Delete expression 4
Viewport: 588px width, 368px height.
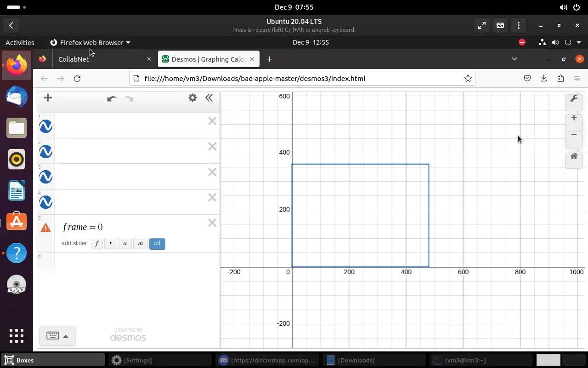(x=212, y=197)
